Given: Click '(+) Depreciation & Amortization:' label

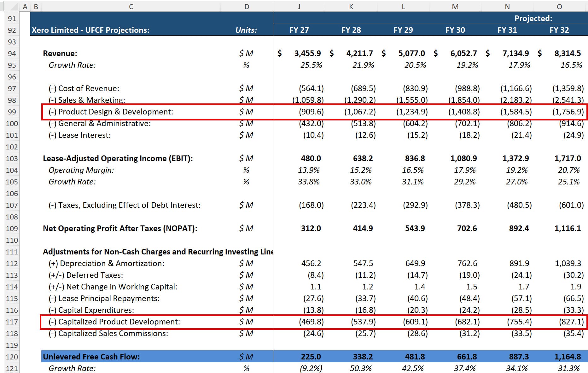Looking at the screenshot, I should point(106,264).
